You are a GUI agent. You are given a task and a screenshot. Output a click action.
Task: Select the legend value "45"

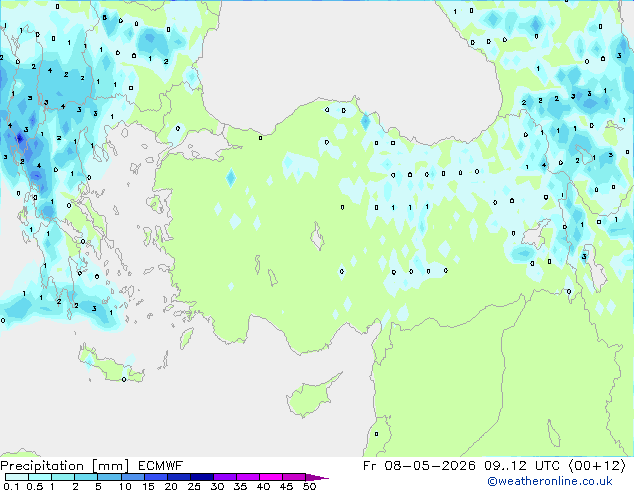[286, 486]
